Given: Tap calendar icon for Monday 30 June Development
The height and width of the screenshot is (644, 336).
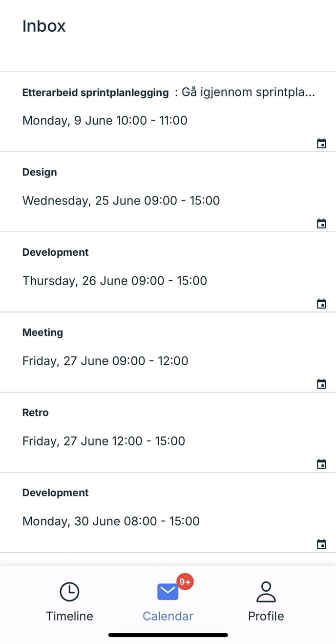Looking at the screenshot, I should (321, 544).
